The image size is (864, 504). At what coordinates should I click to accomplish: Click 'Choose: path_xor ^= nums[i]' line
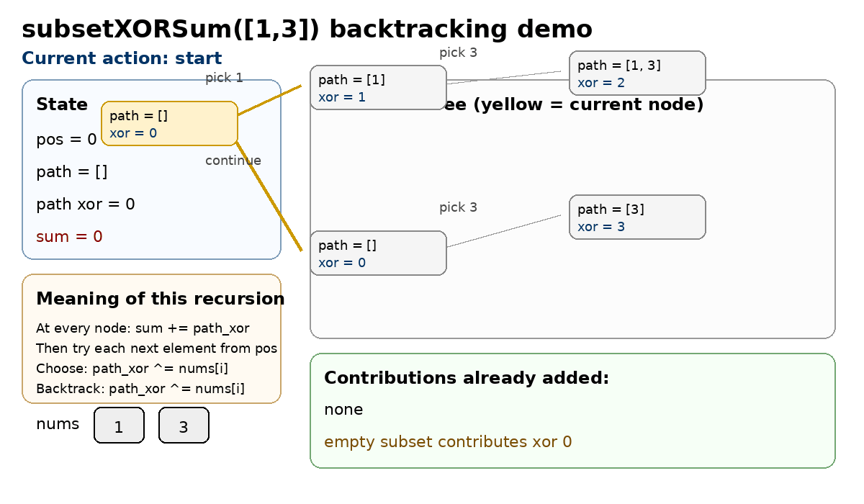tap(132, 369)
